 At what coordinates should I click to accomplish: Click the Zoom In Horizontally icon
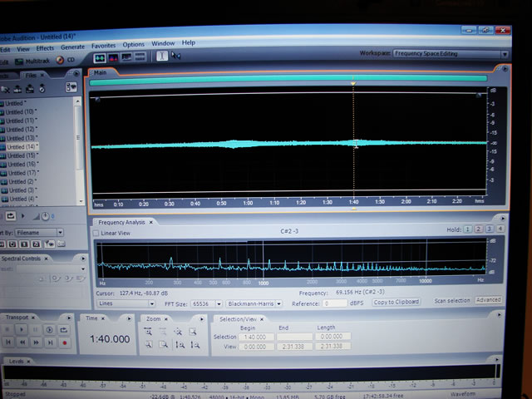148,330
